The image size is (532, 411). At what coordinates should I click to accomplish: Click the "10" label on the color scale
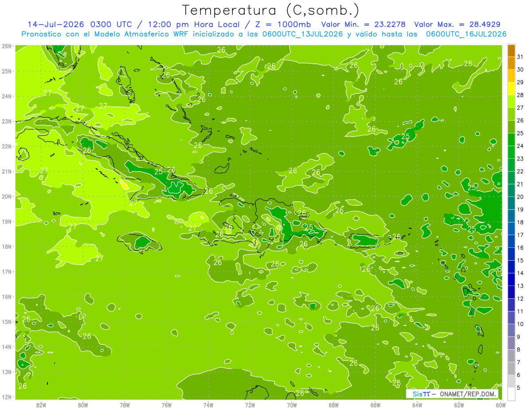pyautogui.click(x=520, y=324)
